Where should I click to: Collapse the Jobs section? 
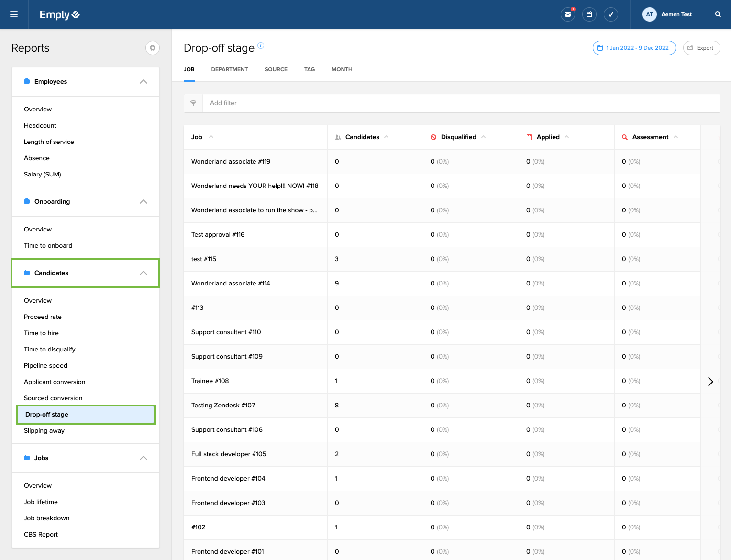pyautogui.click(x=143, y=458)
